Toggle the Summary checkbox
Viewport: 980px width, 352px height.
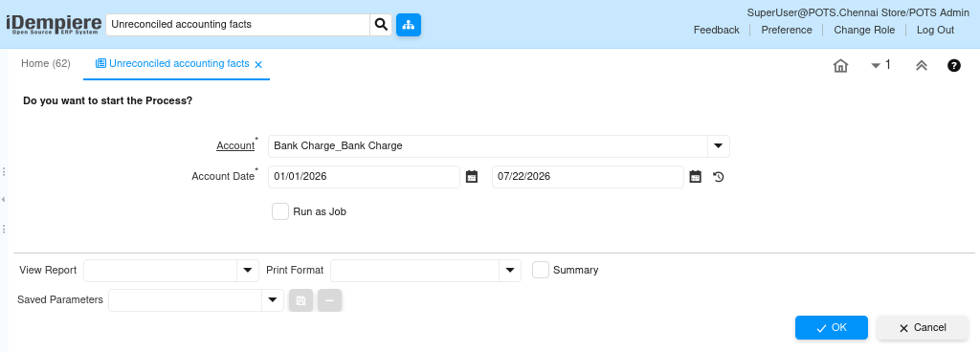[541, 271]
